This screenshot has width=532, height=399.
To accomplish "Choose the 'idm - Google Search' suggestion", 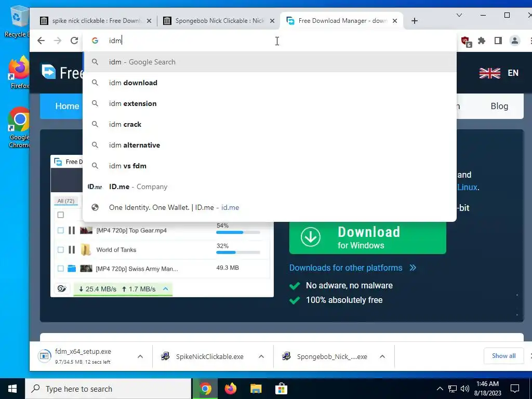I will pyautogui.click(x=270, y=62).
